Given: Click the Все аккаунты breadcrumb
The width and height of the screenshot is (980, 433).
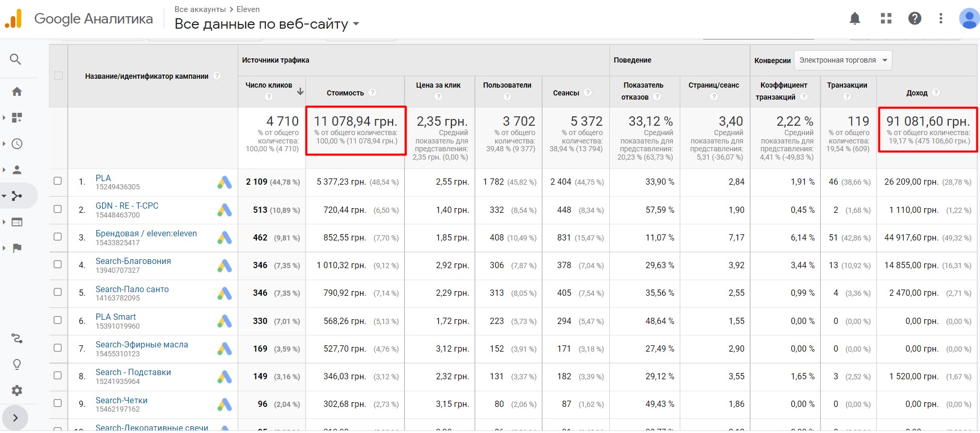Looking at the screenshot, I should [200, 9].
